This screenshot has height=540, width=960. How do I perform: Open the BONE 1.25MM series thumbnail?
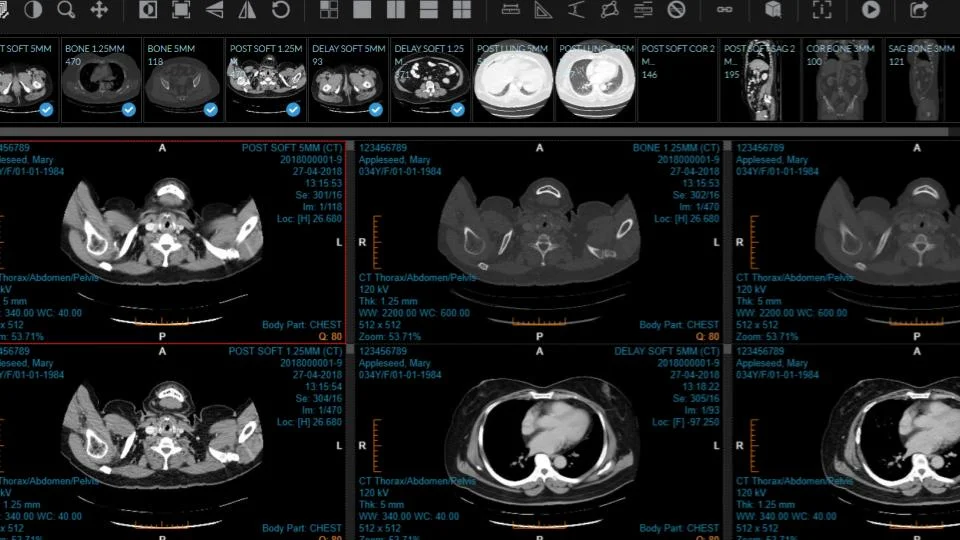(101, 80)
